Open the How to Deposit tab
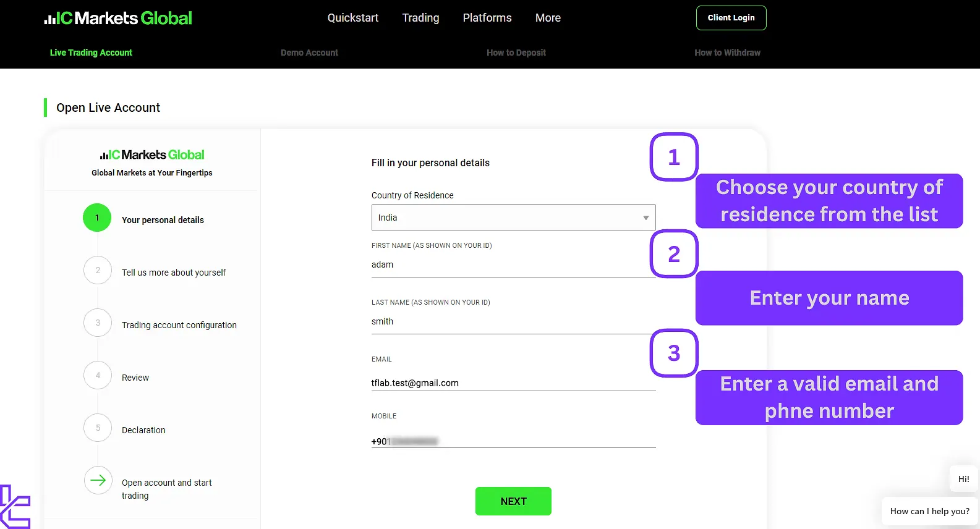The image size is (980, 529). click(516, 53)
